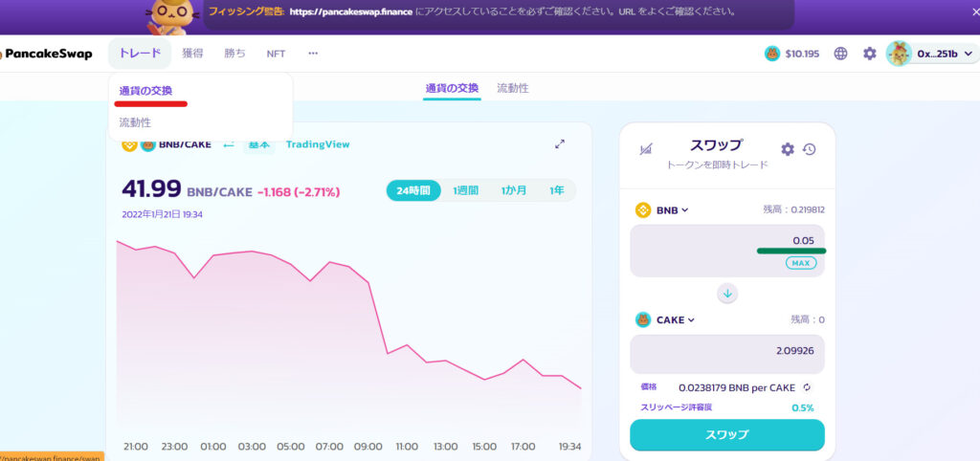Click price text 0.0238179 BNB per CAKE
Screen dimensions: 980x461
pyautogui.click(x=737, y=388)
